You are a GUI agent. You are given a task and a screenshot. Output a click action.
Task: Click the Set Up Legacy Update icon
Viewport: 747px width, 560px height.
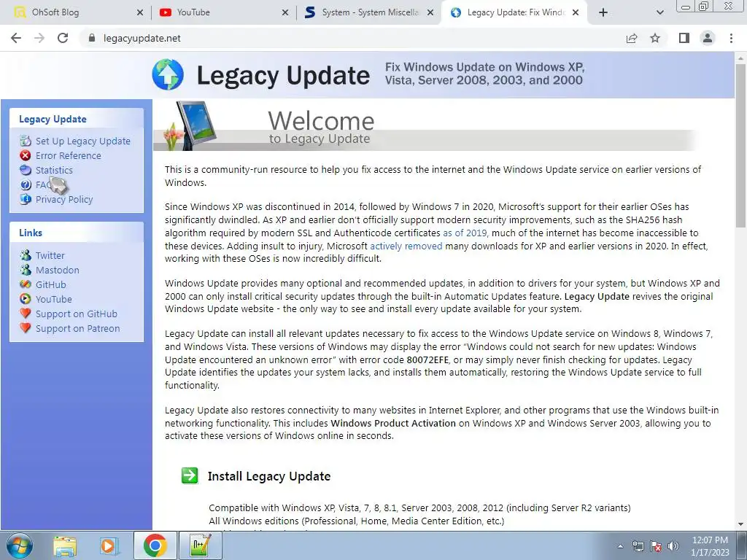click(x=26, y=141)
